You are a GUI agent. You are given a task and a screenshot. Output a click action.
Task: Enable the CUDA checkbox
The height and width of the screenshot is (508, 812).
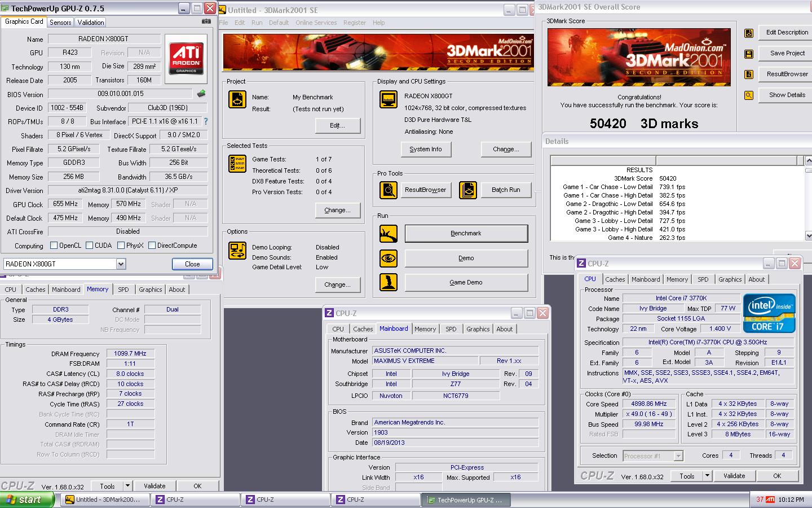coord(89,246)
